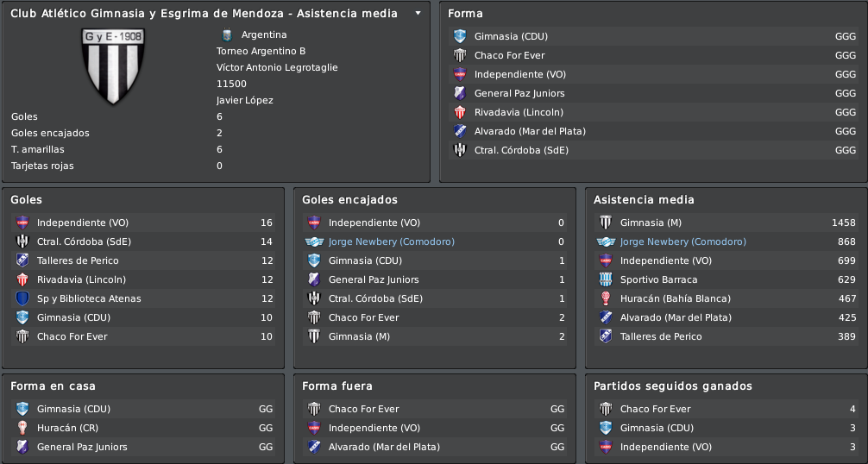Select Chaco For Ever name in Forma fuera
Image resolution: width=868 pixels, height=464 pixels.
coord(364,410)
